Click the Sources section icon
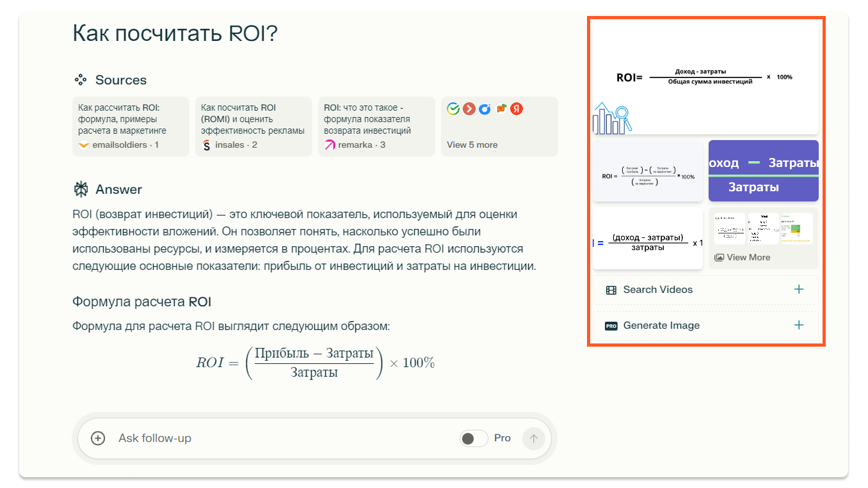Image resolution: width=868 pixels, height=488 pixels. point(80,80)
